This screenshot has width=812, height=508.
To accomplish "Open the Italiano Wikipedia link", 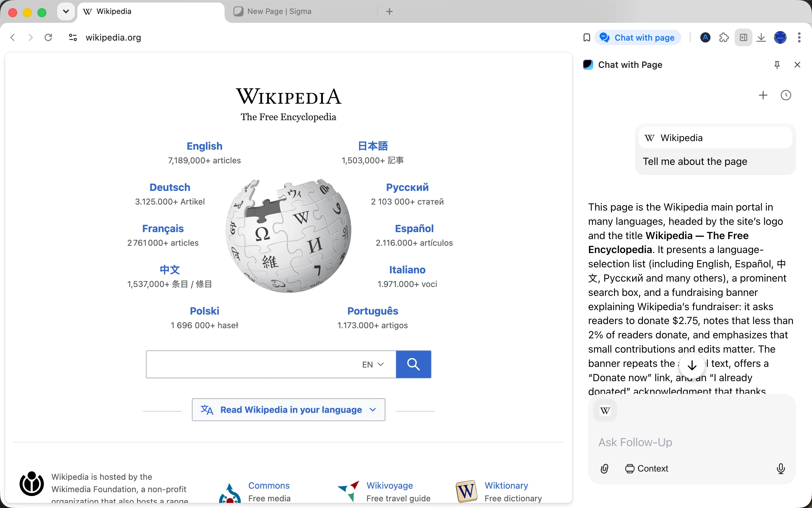I will 407,270.
